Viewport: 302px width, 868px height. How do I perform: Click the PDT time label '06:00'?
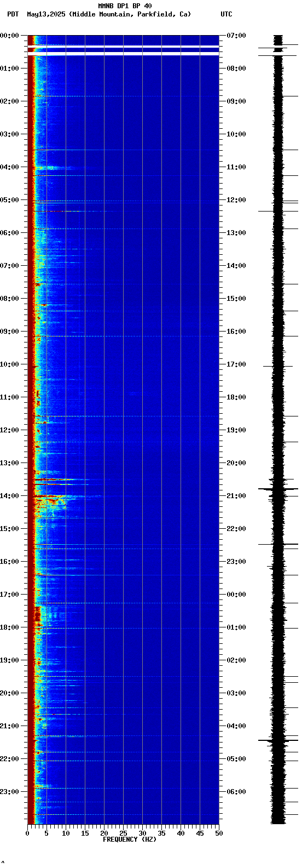click(9, 233)
